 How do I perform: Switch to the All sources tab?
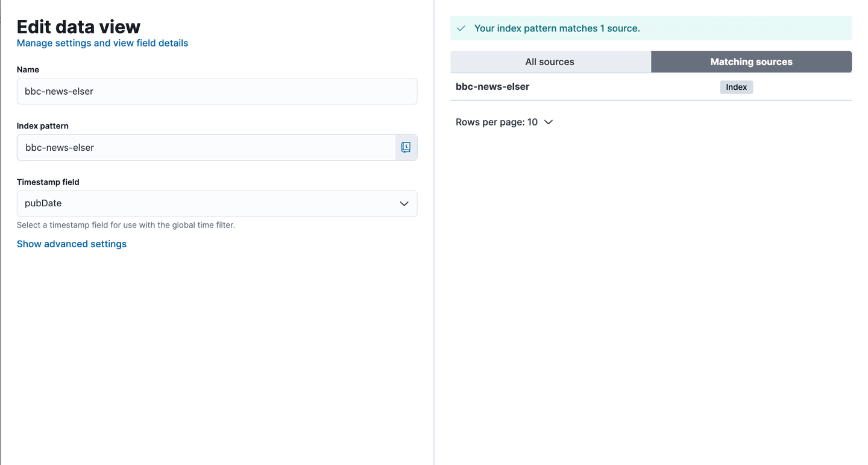click(550, 62)
